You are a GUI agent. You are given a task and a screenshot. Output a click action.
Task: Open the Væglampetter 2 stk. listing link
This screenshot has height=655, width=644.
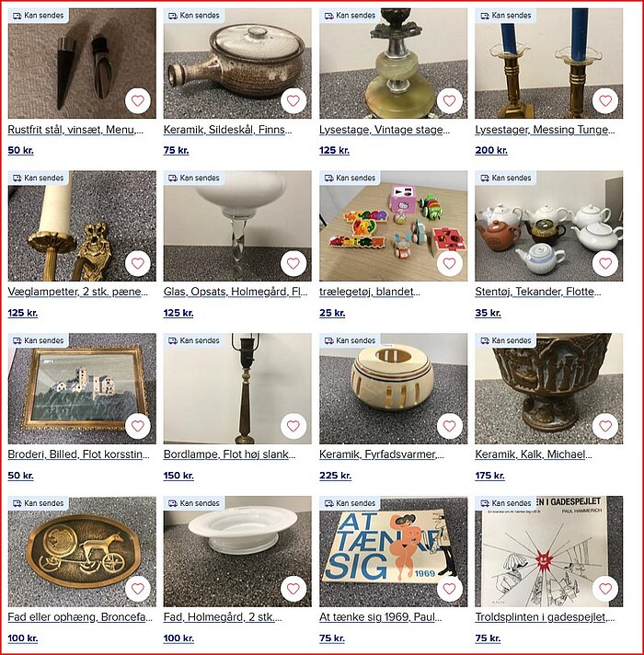pyautogui.click(x=77, y=292)
